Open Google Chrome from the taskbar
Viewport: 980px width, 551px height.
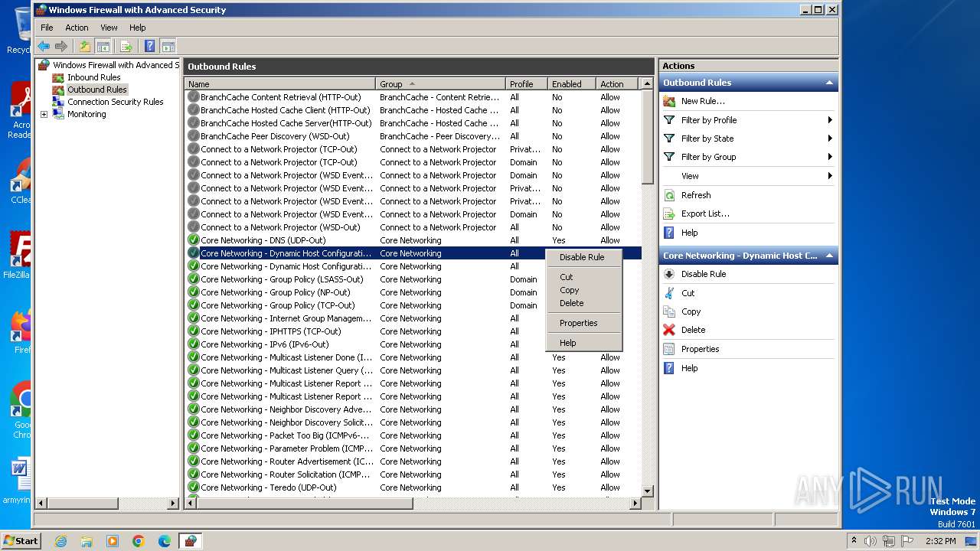tap(139, 541)
